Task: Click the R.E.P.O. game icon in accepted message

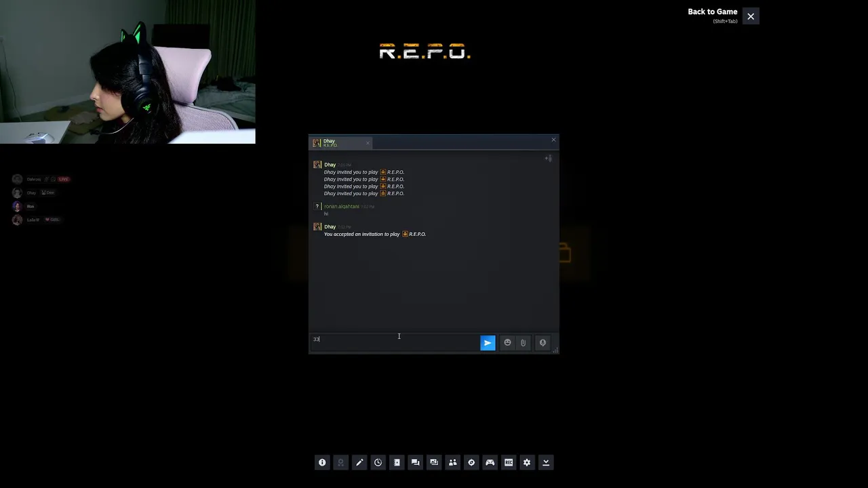Action: tap(405, 234)
